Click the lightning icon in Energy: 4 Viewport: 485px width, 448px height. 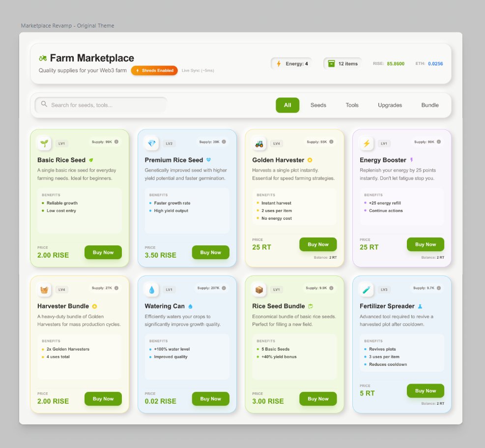click(279, 64)
